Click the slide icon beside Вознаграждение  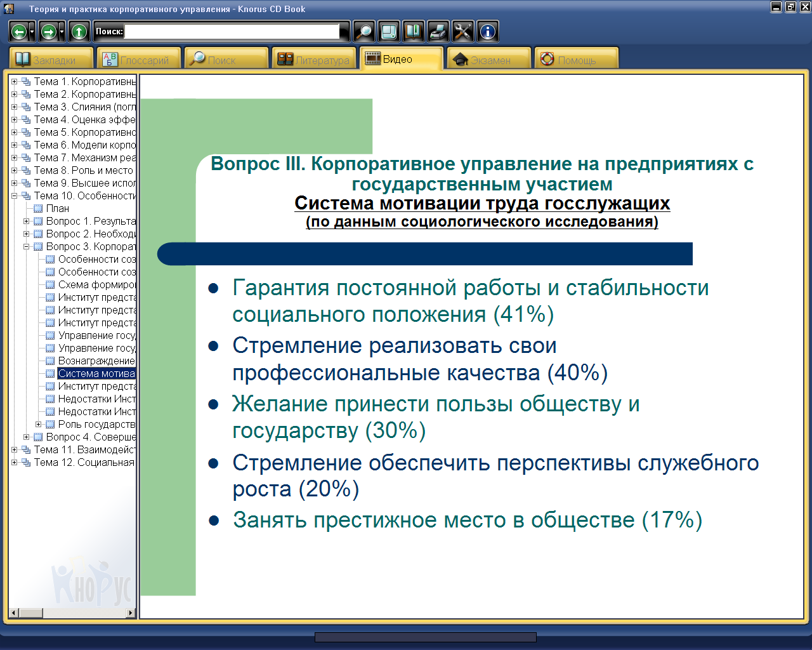50,361
